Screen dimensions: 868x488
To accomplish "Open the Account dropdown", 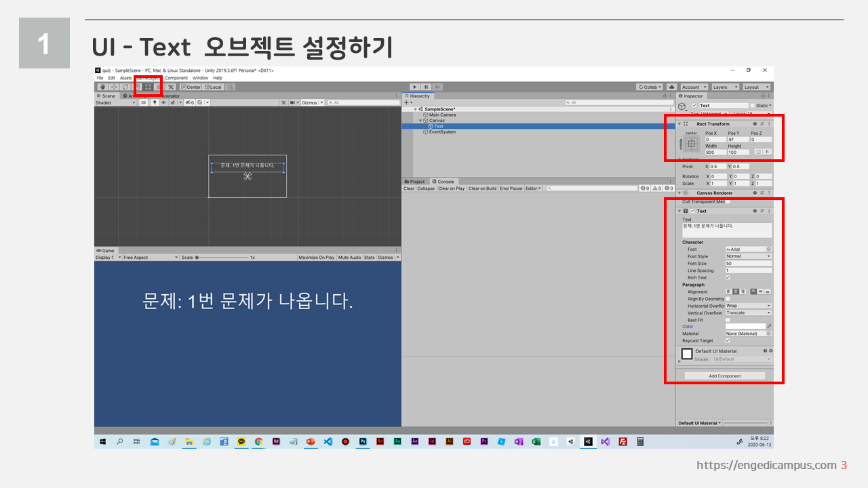I will point(694,87).
